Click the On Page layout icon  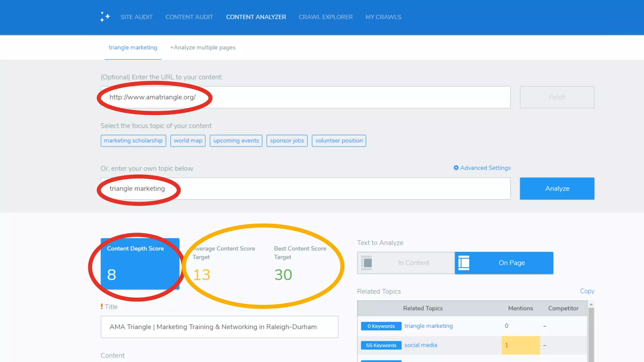point(464,263)
